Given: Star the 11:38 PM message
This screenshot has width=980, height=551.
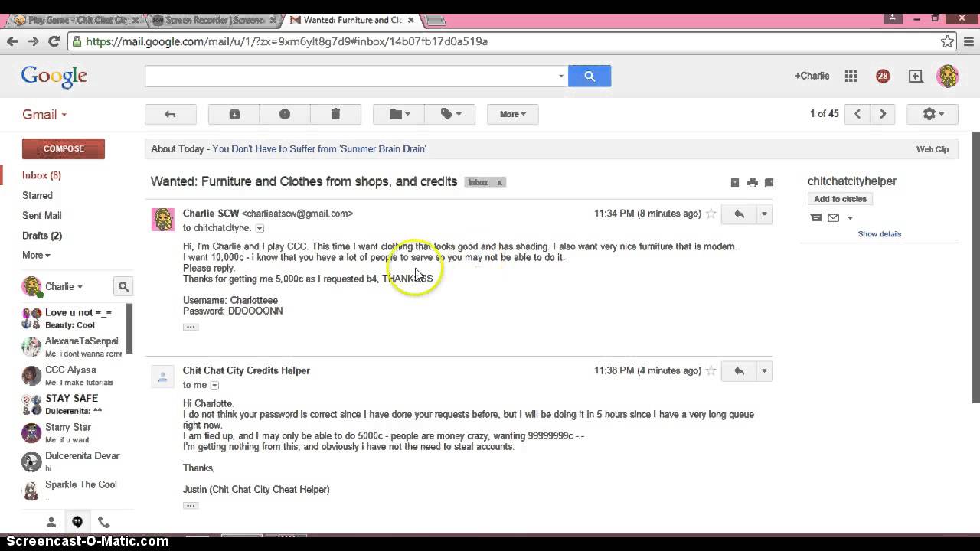Looking at the screenshot, I should (711, 370).
